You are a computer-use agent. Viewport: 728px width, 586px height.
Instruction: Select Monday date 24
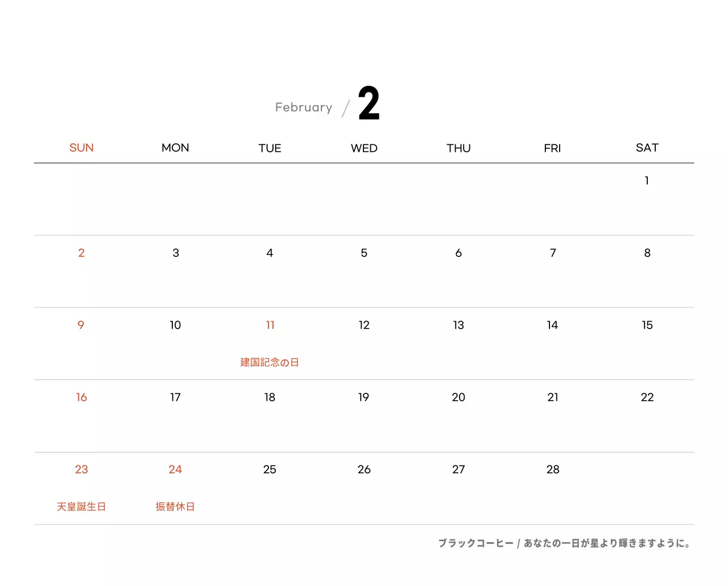175,469
